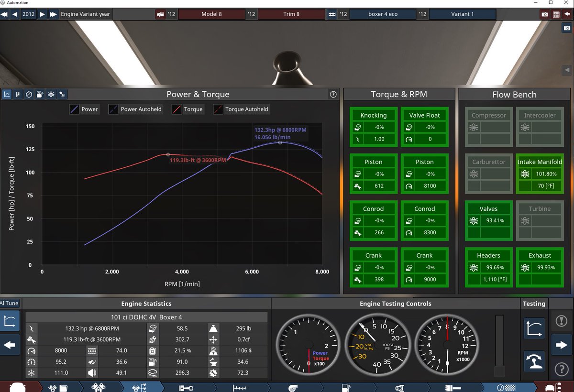The height and width of the screenshot is (392, 574).
Task: Click the engine family icon in top bar
Action: pyautogui.click(x=332, y=14)
